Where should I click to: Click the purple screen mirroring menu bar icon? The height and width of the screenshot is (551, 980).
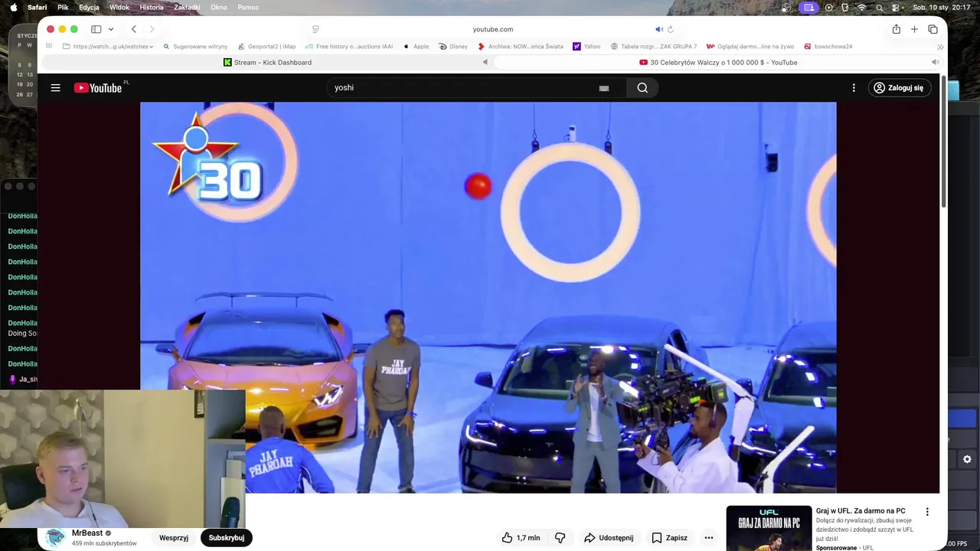pos(808,7)
